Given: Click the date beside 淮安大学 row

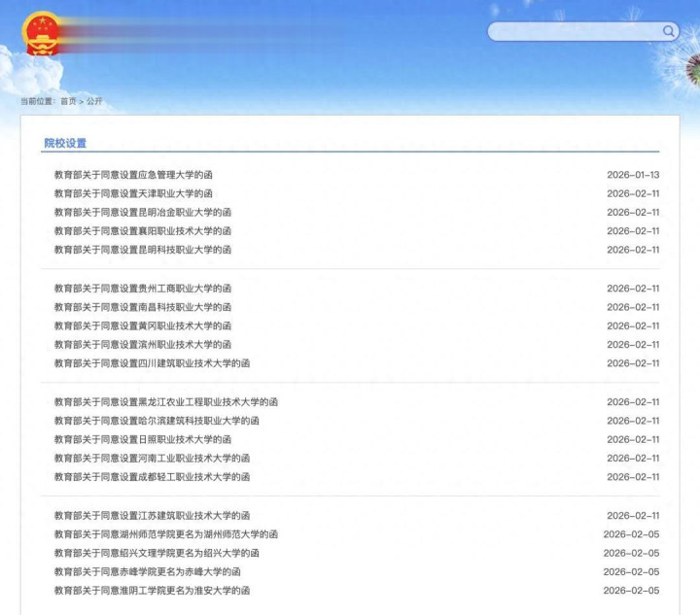Looking at the screenshot, I should 631,591.
